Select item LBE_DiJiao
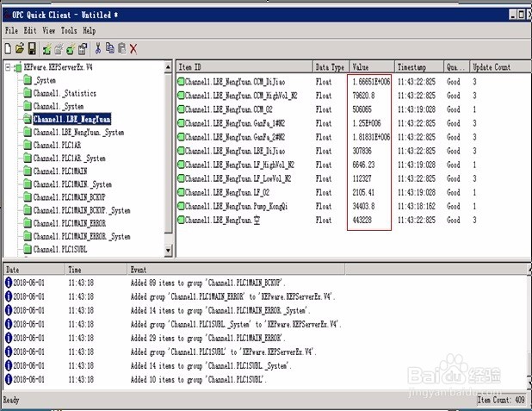Screen dimensions: 532x411 pyautogui.click(x=235, y=151)
